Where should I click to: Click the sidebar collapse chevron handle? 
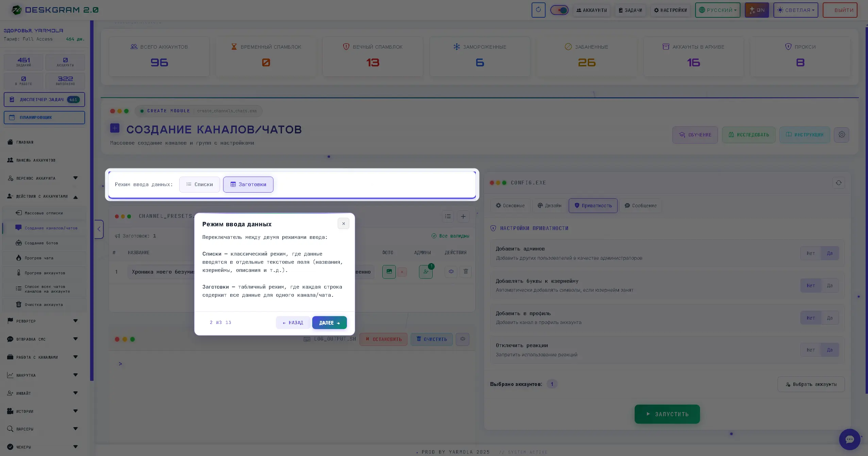[x=99, y=229]
